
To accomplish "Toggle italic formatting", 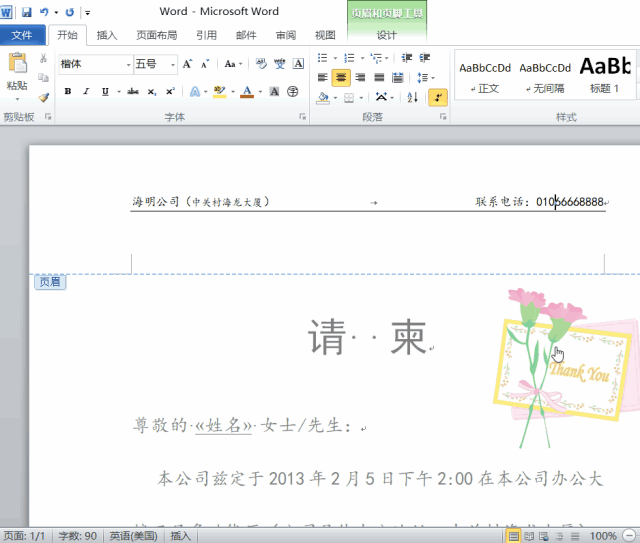I will coord(86,92).
